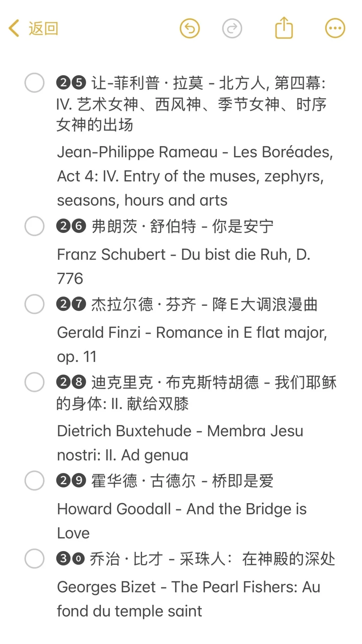Tick the Howard Goodall item circle
The image size is (362, 644).
point(35,481)
